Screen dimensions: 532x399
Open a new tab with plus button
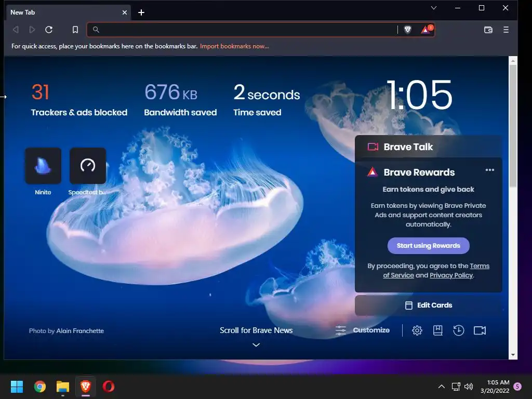pos(141,12)
